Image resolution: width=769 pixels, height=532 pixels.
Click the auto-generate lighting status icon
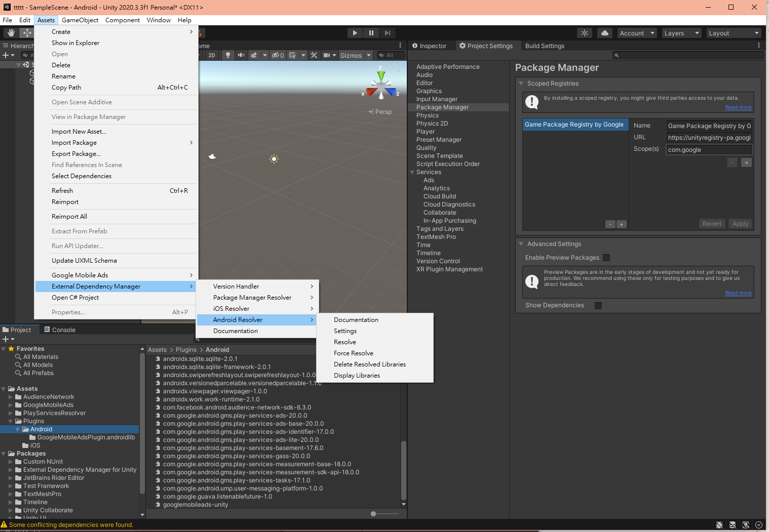tap(746, 525)
